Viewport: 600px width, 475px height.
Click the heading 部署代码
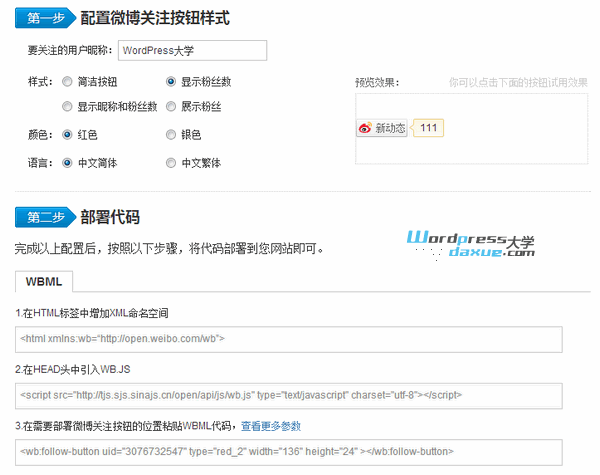tap(110, 217)
